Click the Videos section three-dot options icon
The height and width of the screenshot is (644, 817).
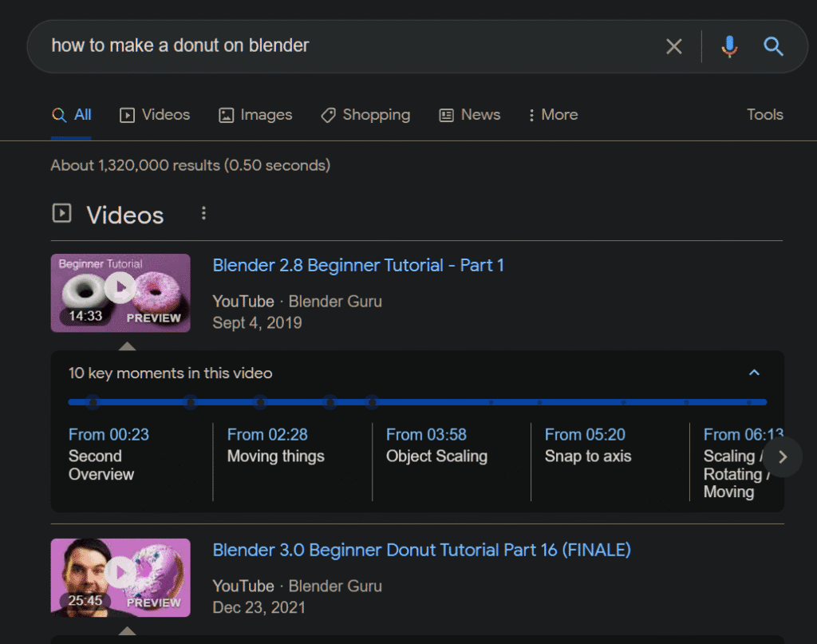(x=203, y=213)
